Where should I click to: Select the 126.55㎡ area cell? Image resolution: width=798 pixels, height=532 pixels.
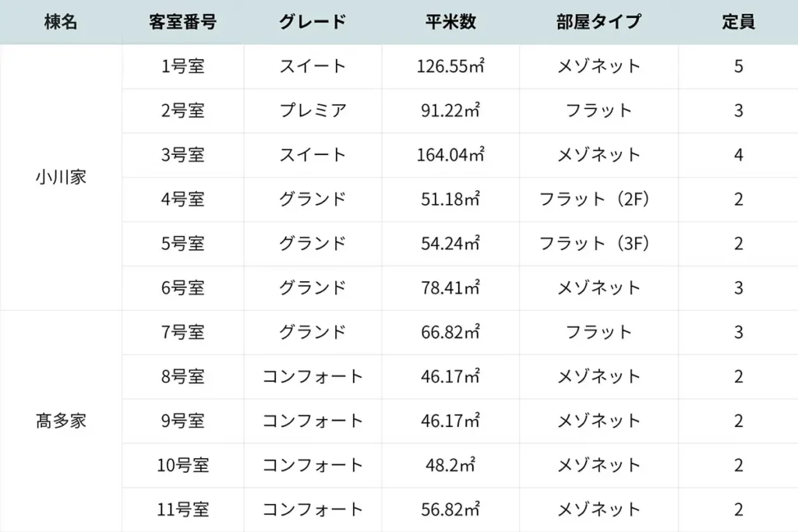[x=451, y=66]
